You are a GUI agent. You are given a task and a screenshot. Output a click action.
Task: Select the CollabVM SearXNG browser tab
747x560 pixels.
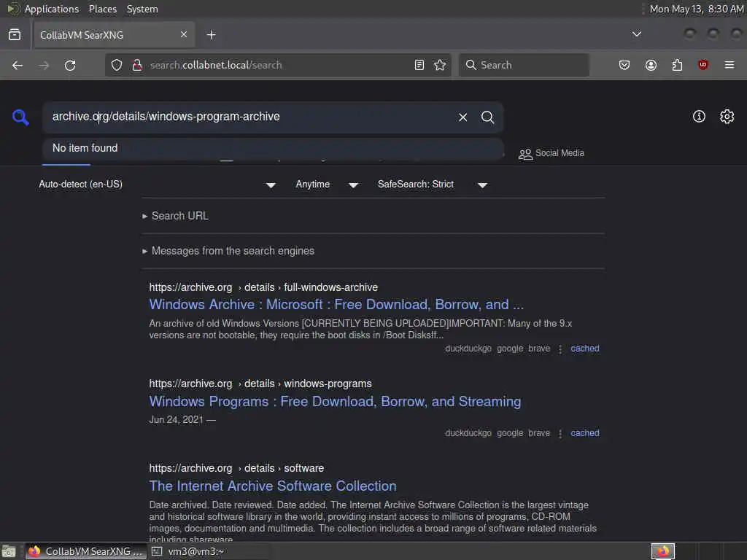[115, 35]
